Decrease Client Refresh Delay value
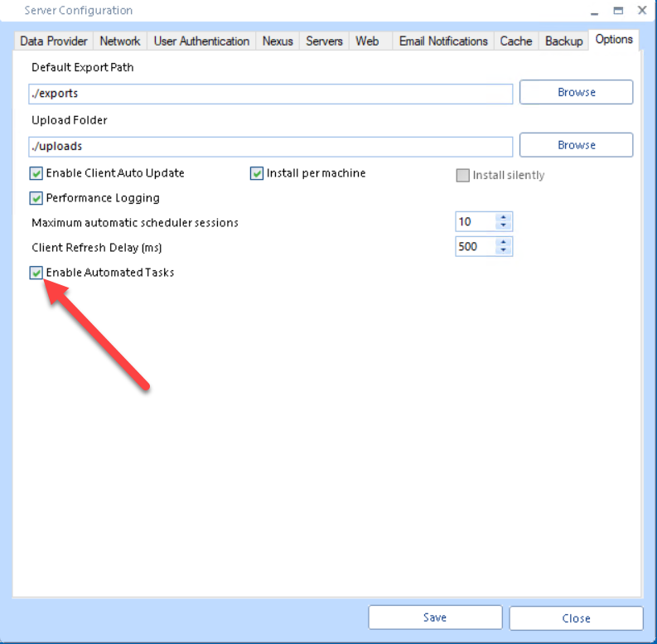This screenshot has width=657, height=644. 503,250
